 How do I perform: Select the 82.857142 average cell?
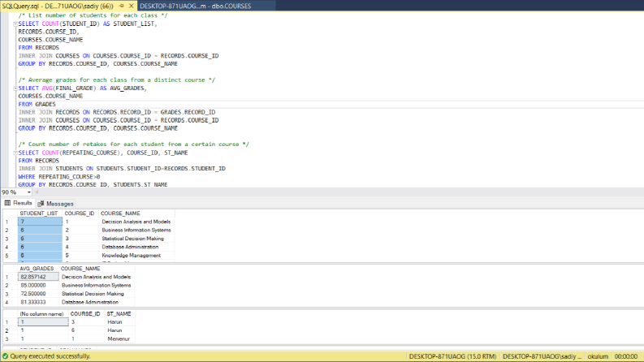click(39, 277)
